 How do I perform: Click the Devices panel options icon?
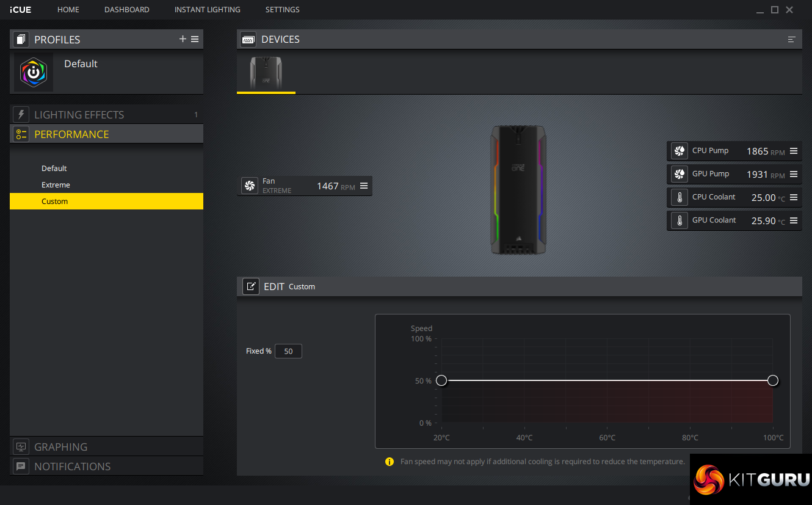792,40
